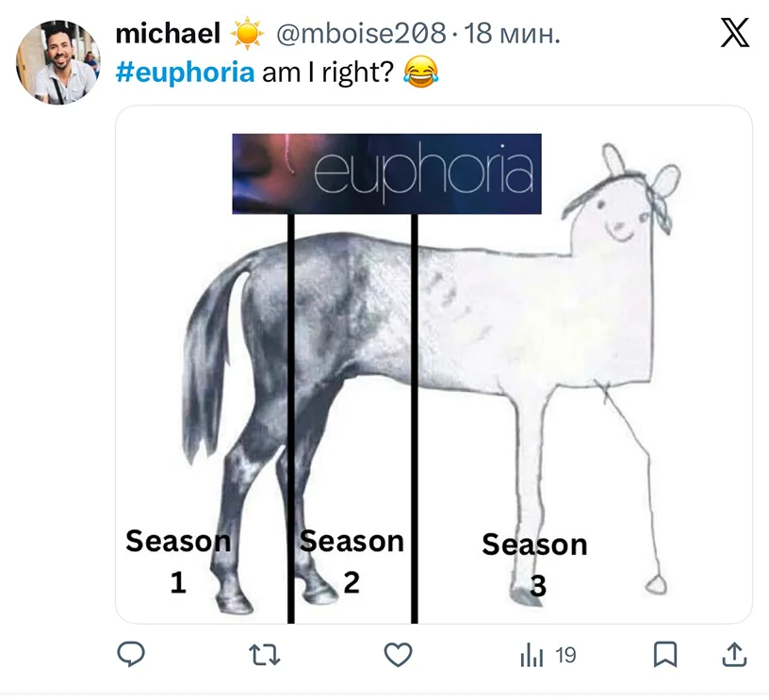This screenshot has width=769, height=700.
Task: Click the reply speech bubble icon
Action: click(131, 655)
